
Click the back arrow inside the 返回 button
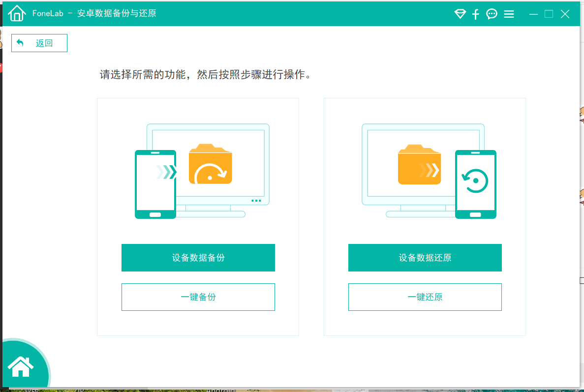[x=20, y=43]
